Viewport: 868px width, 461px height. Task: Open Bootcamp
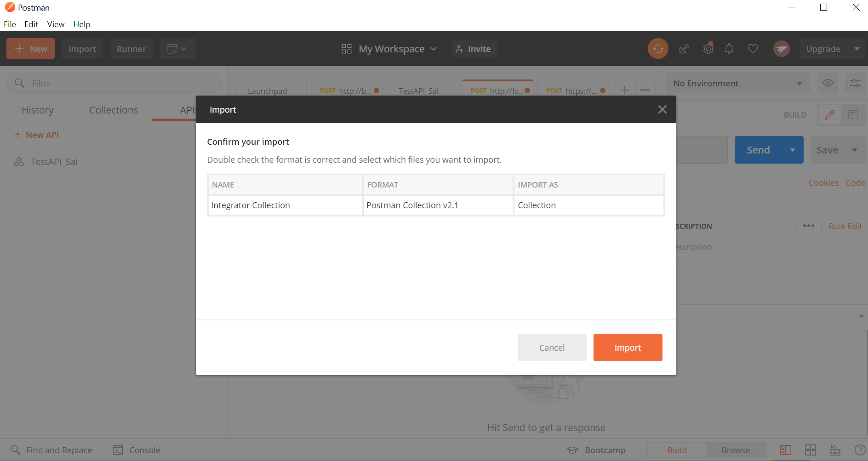click(596, 450)
